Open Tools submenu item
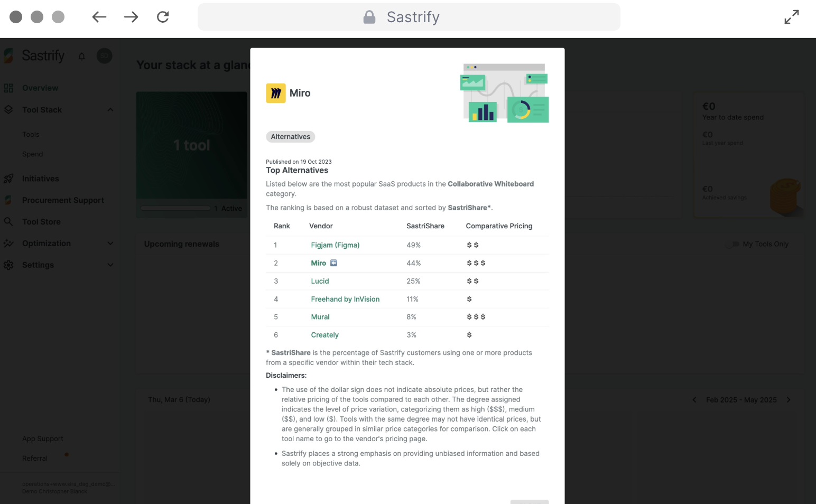This screenshot has width=816, height=504. pos(31,135)
